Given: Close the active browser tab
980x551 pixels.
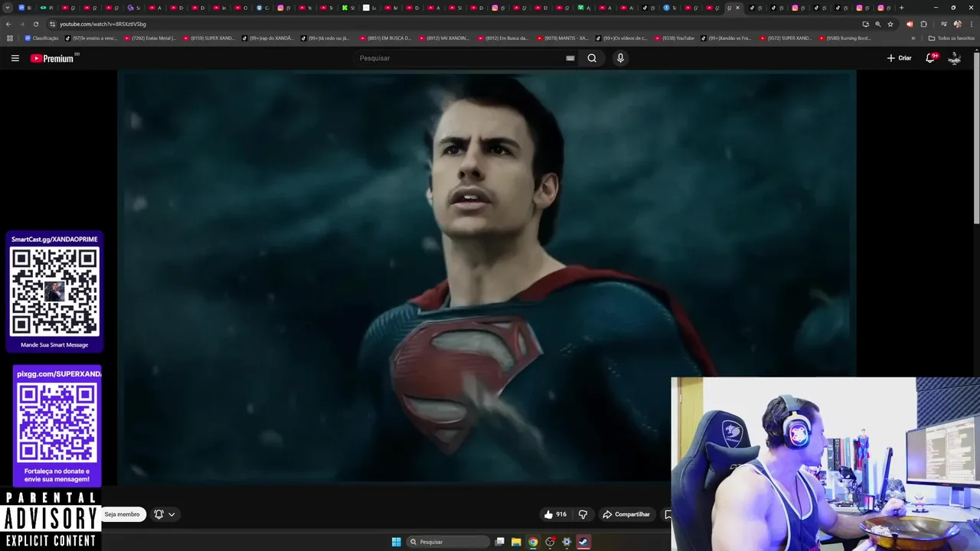Looking at the screenshot, I should pyautogui.click(x=738, y=8).
